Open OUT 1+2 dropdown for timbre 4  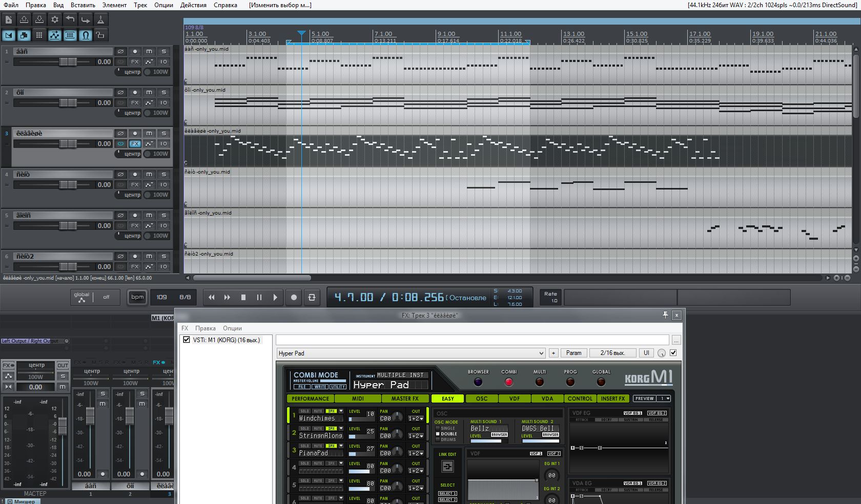point(416,471)
